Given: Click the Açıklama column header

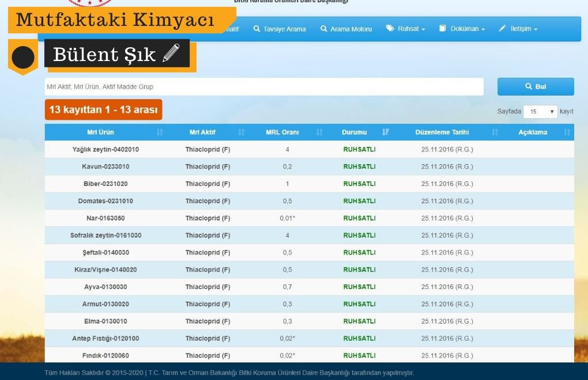Looking at the screenshot, I should click(533, 132).
